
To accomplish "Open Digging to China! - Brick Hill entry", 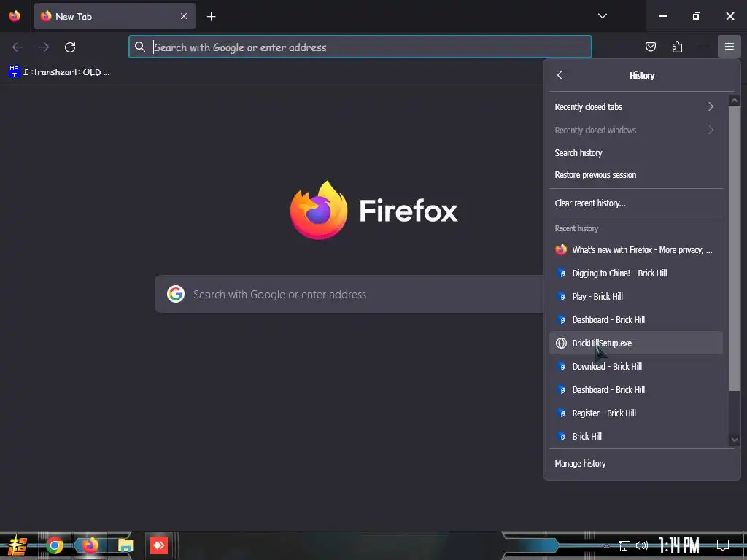I will [x=635, y=273].
